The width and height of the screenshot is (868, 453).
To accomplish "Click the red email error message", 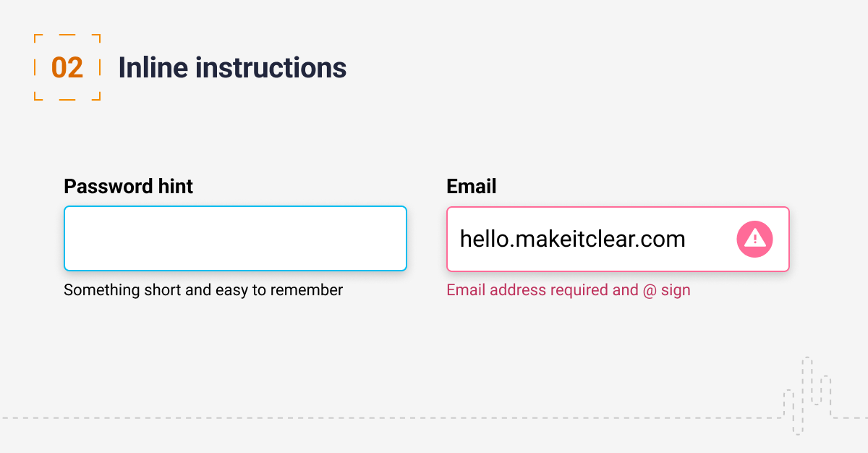I will [x=568, y=290].
